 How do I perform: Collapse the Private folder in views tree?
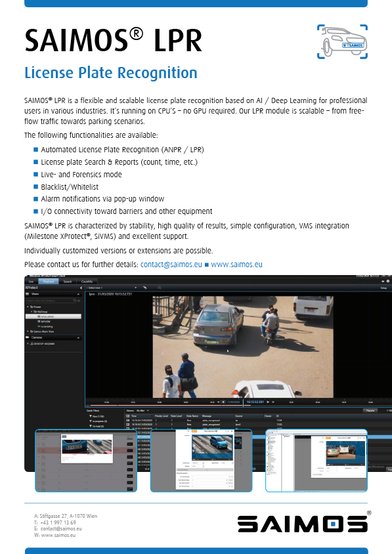coord(28,307)
